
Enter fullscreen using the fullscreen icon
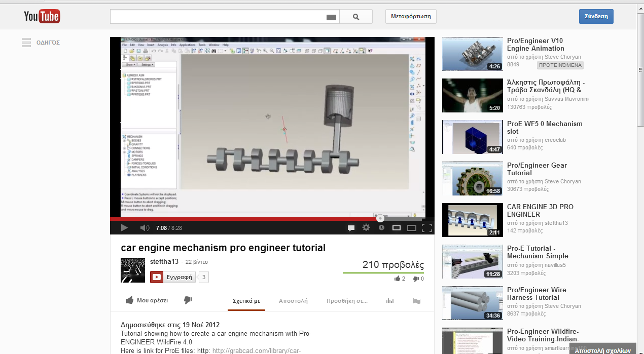[427, 228]
